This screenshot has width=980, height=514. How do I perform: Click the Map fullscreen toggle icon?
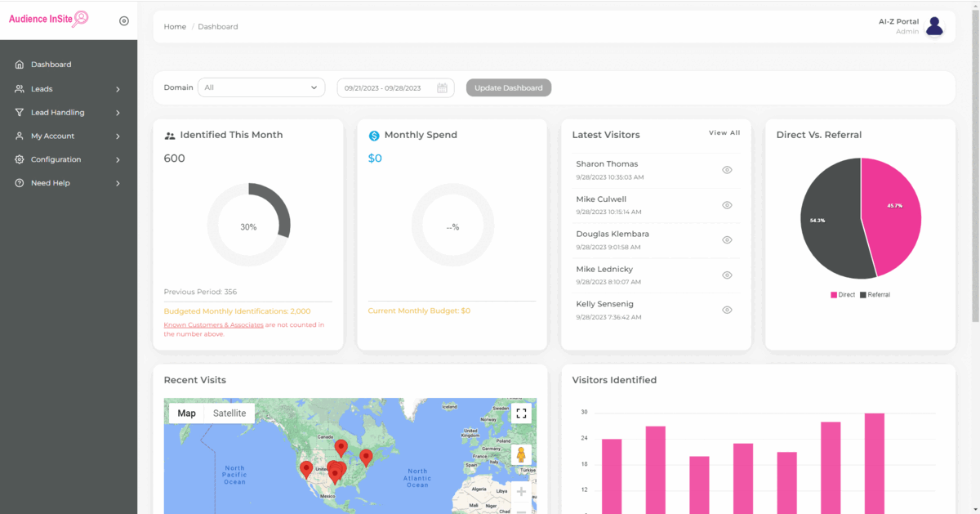pos(521,413)
